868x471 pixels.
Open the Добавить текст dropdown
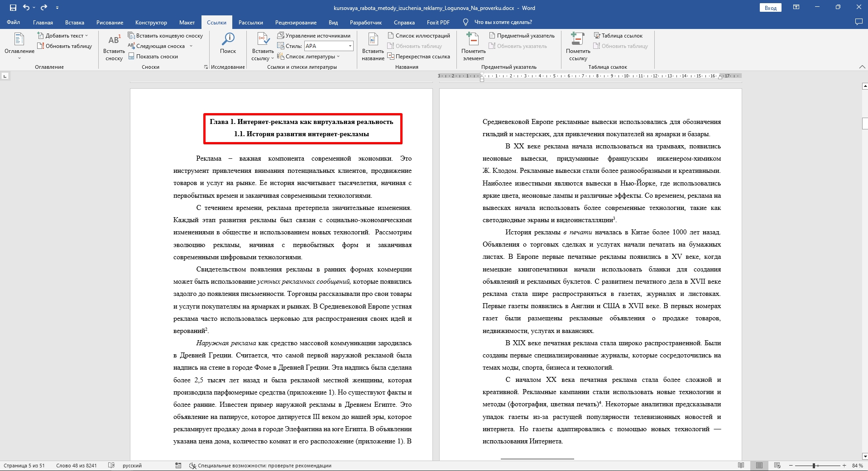[63, 35]
